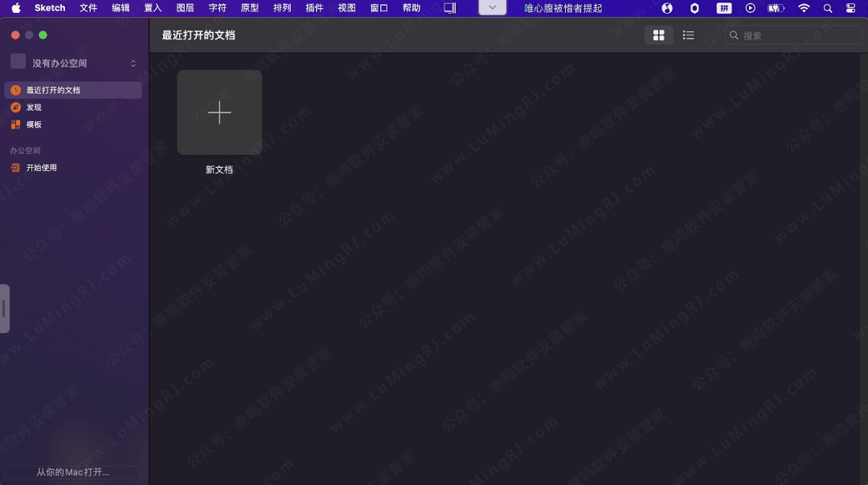Expand the 没有办公空间 selector
Viewport: 868px width, 485px height.
pos(71,62)
